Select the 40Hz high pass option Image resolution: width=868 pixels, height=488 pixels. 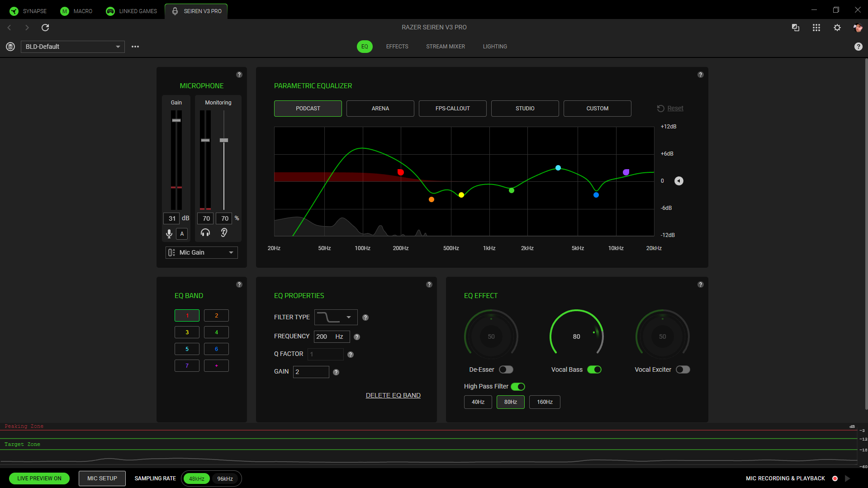pos(478,402)
